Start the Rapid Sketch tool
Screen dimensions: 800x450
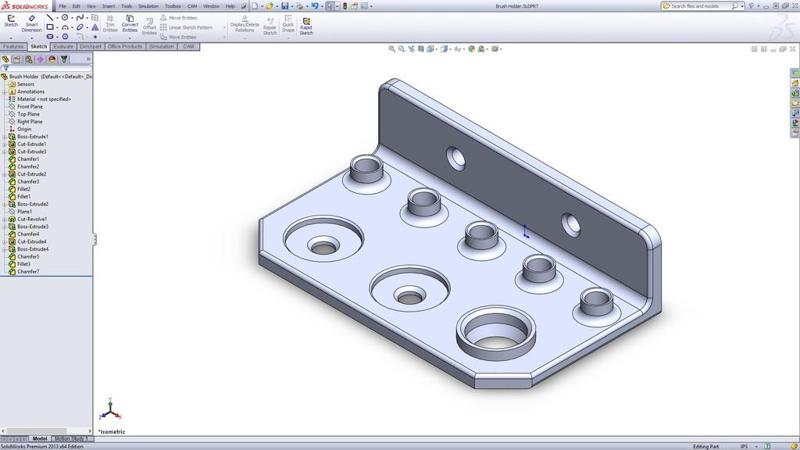pos(306,27)
